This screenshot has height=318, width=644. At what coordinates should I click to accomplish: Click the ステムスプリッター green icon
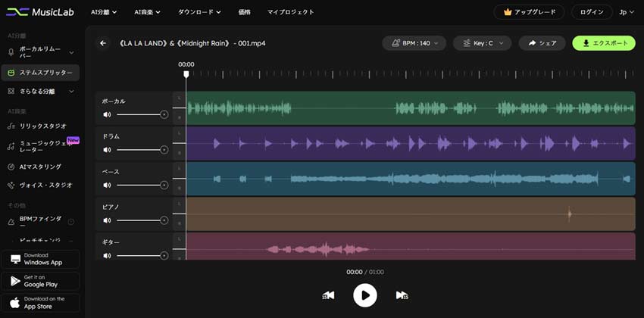[11, 73]
